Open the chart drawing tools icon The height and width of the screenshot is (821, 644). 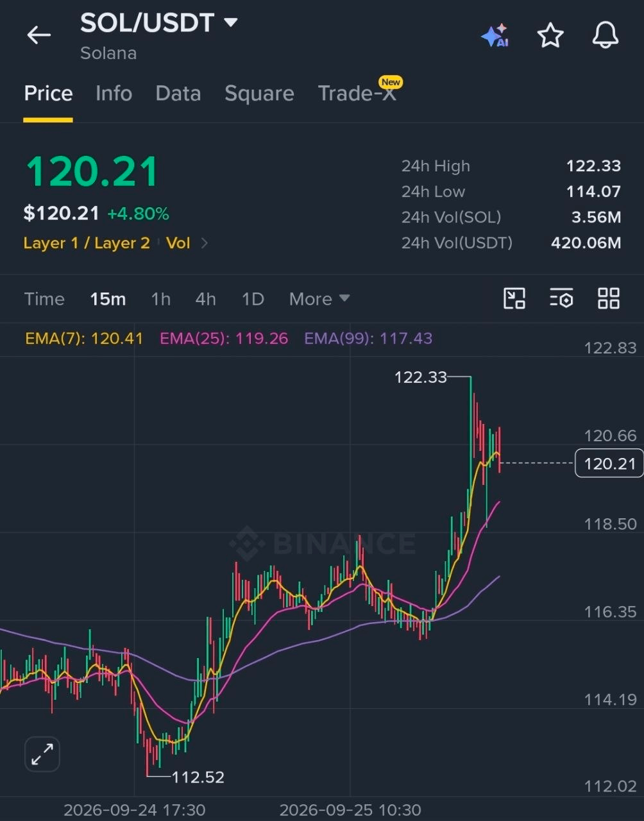click(514, 298)
